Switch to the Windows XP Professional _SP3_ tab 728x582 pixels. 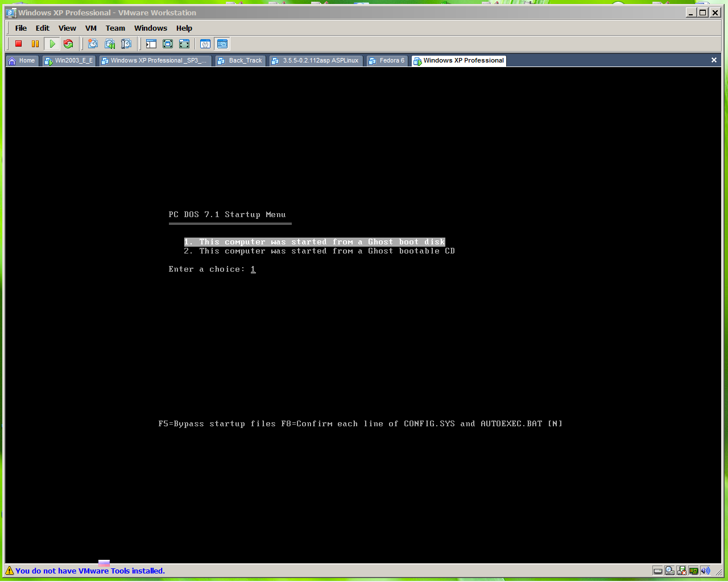pos(155,61)
